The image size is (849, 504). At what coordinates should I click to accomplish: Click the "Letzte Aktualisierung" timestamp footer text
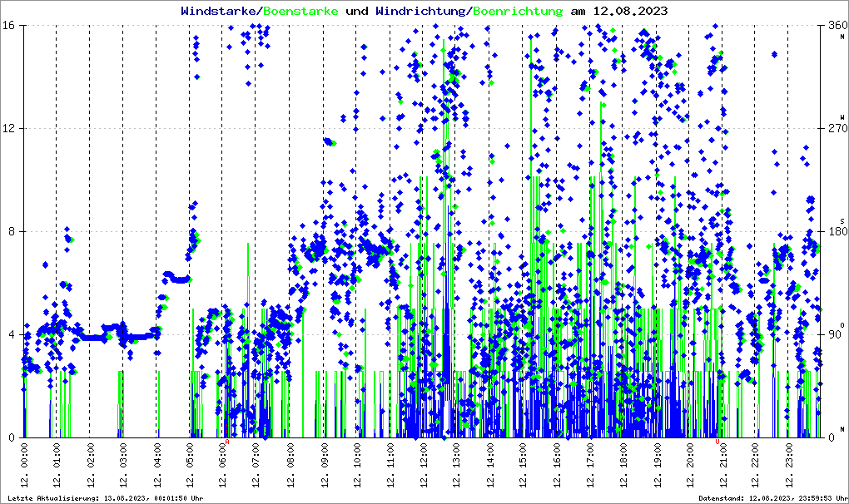pos(105,498)
